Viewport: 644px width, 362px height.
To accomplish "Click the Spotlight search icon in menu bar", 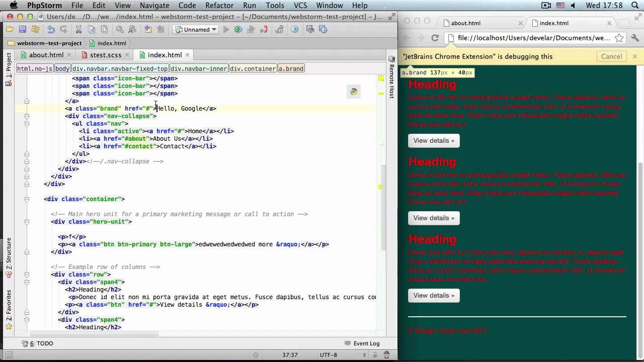I will pos(636,6).
